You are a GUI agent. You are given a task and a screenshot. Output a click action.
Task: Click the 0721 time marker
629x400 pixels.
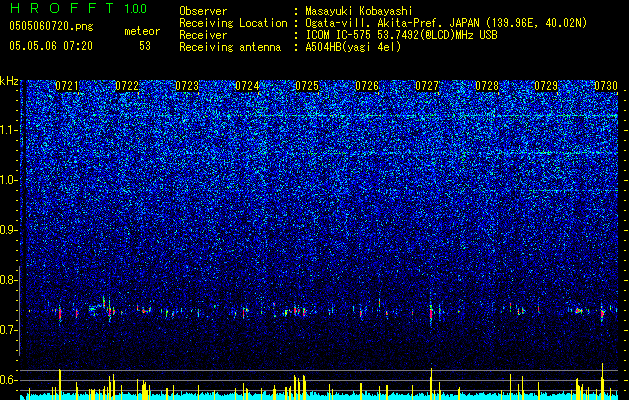[x=67, y=86]
